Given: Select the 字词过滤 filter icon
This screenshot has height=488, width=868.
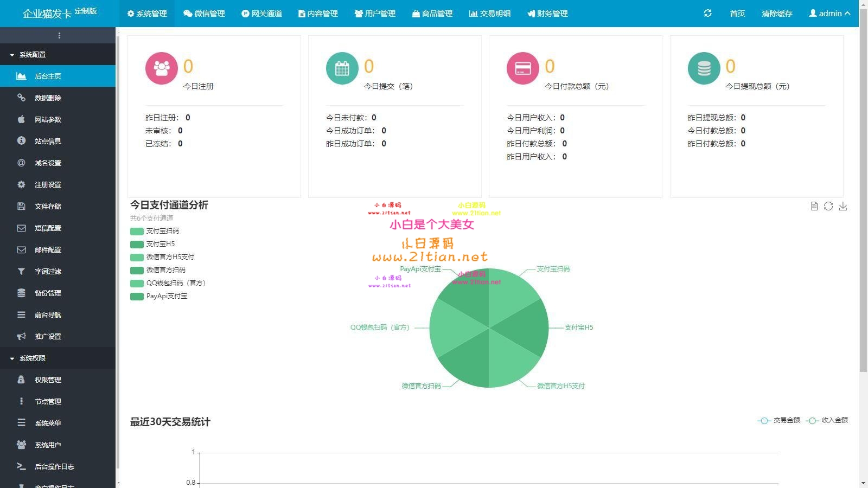Looking at the screenshot, I should [21, 271].
